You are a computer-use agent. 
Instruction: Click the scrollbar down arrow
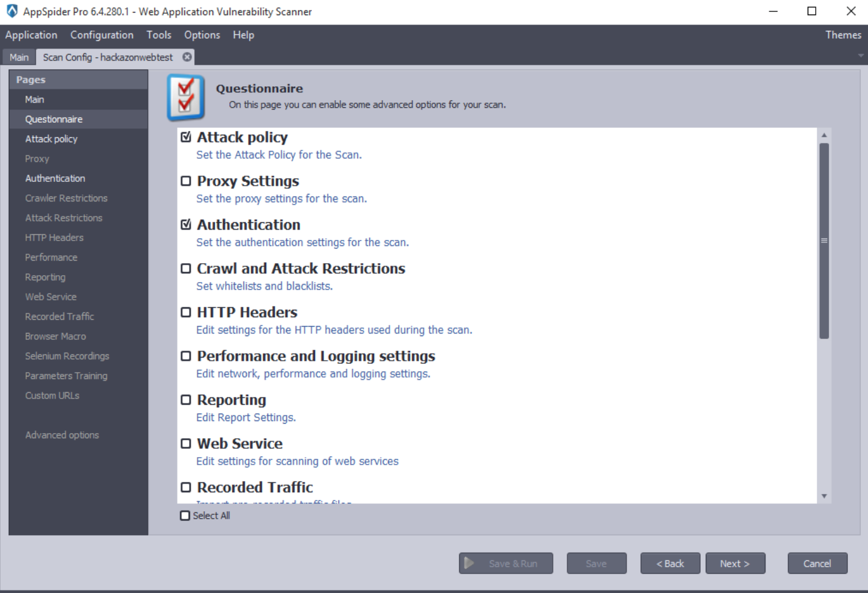(x=824, y=497)
